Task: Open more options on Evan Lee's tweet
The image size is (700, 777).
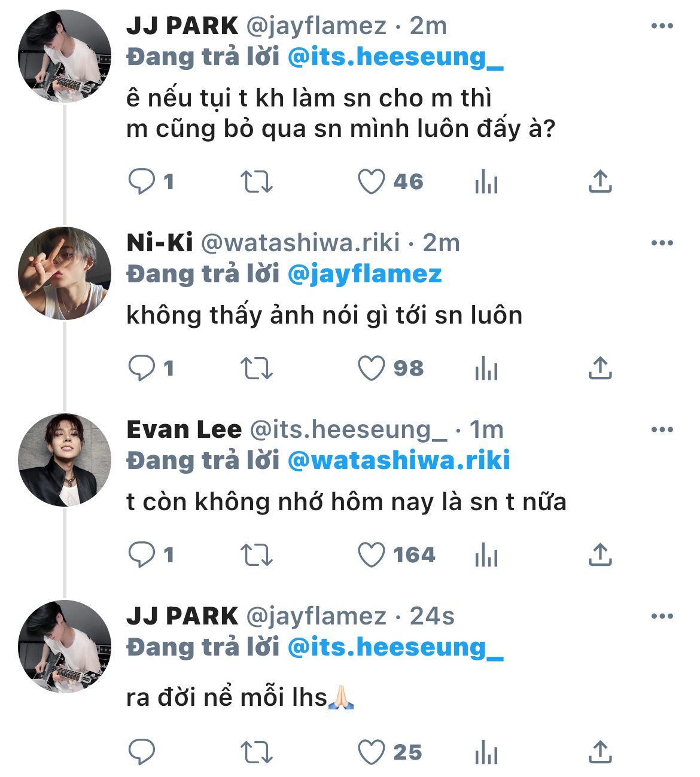Action: pos(662,429)
